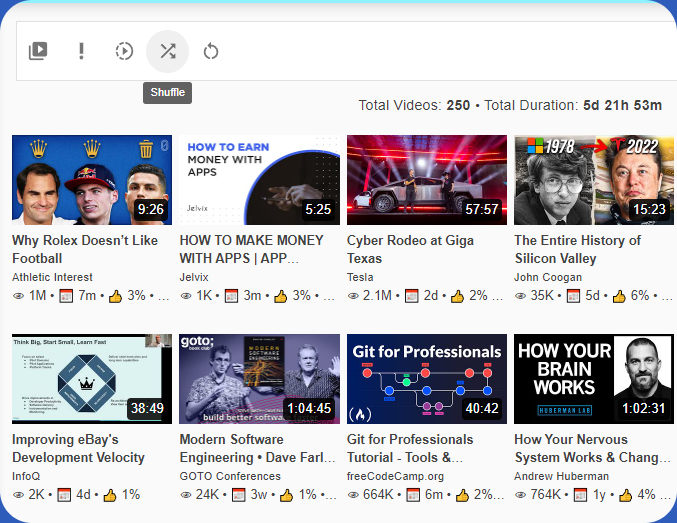Click the eBay presentation slide thumbnail
The height and width of the screenshot is (523, 677).
tap(92, 379)
